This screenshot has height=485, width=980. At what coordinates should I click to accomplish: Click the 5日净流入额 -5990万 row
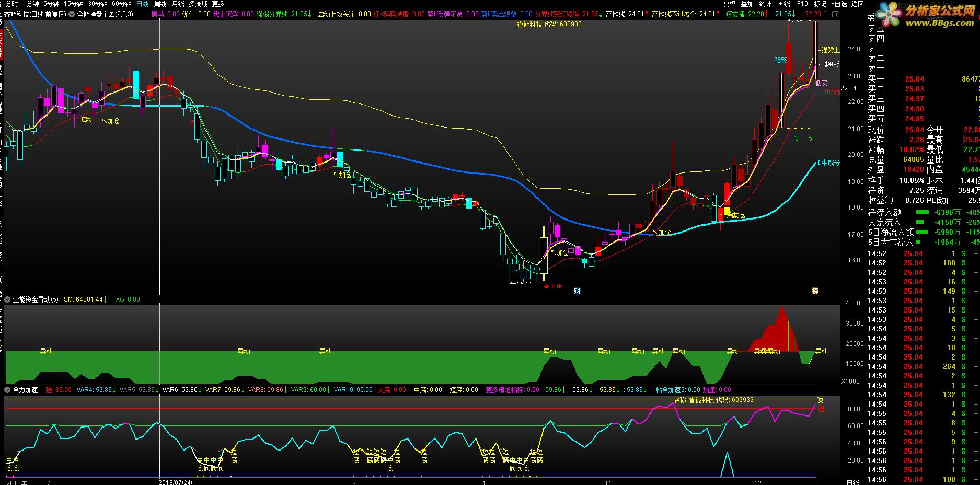924,232
